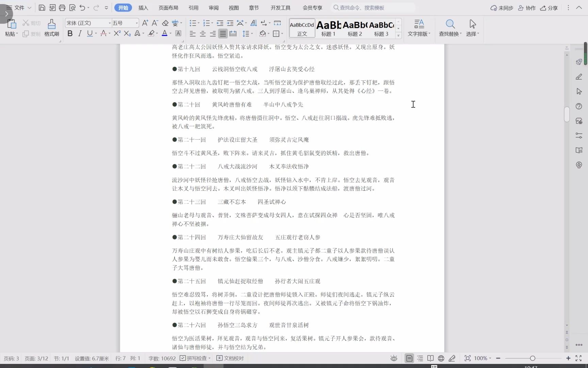Open the References (引用) tab
This screenshot has height=368, width=588.
tap(193, 7)
